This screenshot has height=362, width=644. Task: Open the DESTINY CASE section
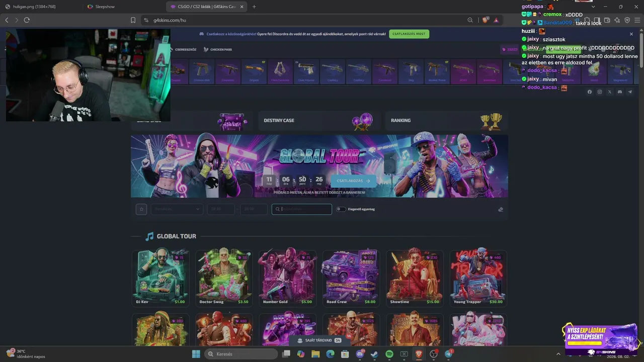coord(318,121)
